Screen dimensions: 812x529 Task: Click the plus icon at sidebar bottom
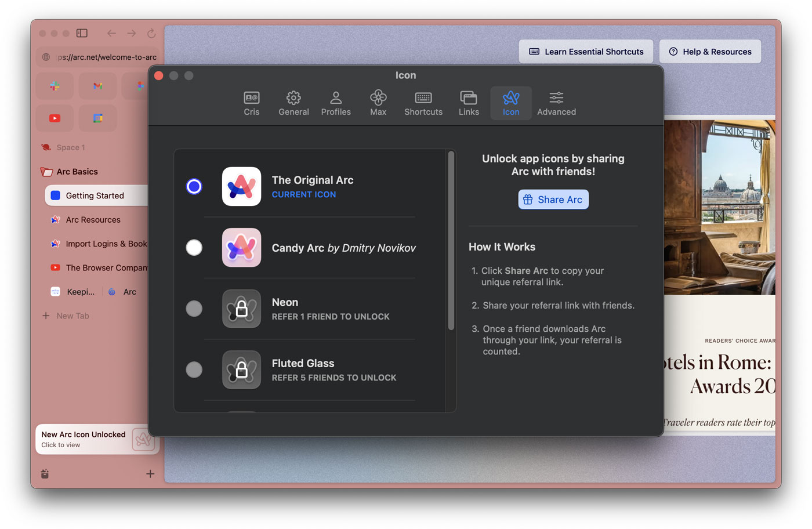click(150, 474)
